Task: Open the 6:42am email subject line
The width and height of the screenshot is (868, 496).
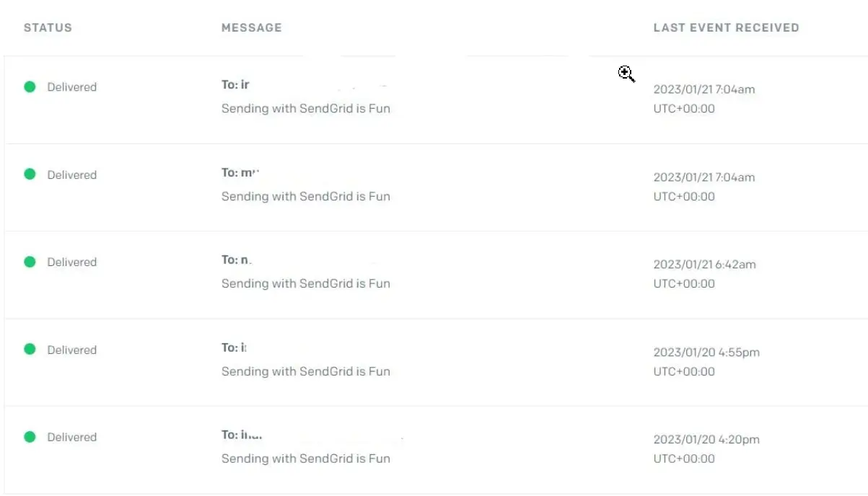Action: [x=305, y=283]
